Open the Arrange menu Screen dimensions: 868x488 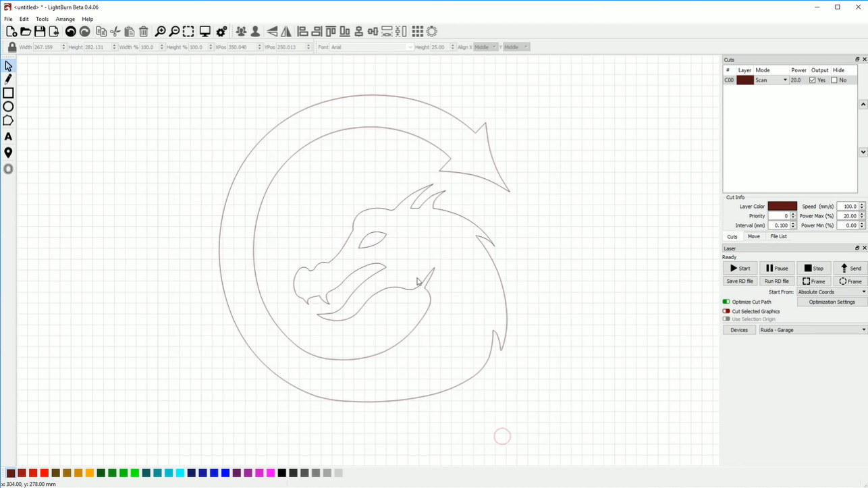65,19
